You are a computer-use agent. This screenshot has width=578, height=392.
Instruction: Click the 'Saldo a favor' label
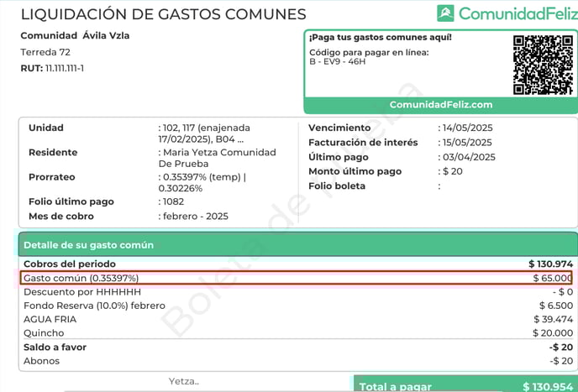(55, 348)
